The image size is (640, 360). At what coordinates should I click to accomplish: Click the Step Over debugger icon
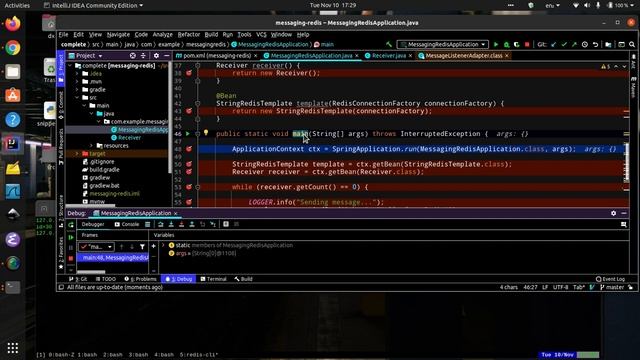[x=160, y=224]
